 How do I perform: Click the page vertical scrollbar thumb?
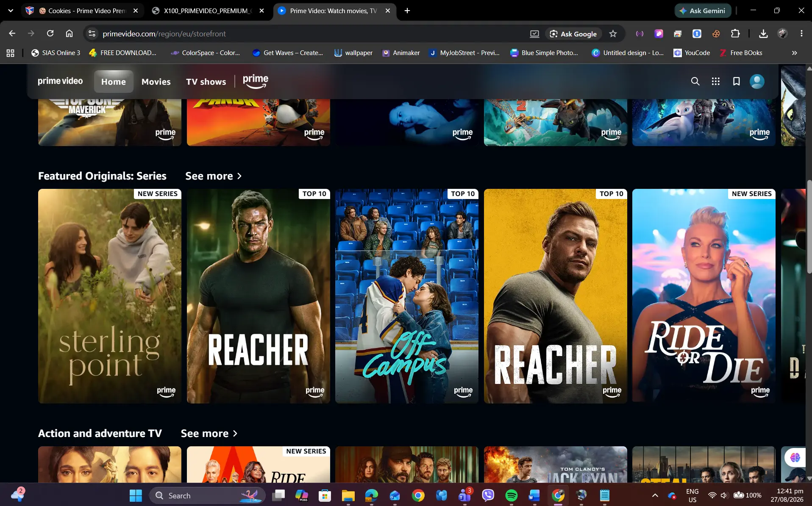click(x=809, y=227)
